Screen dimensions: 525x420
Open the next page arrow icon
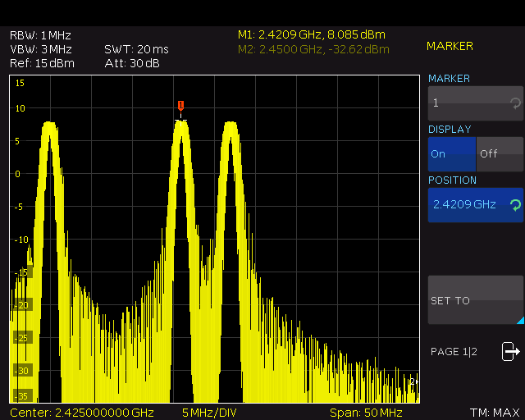(x=510, y=351)
